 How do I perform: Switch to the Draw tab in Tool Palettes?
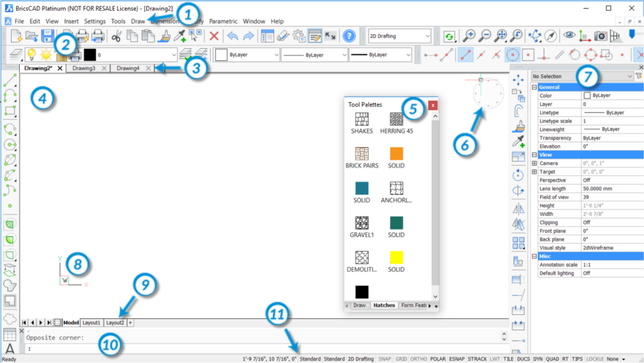(359, 306)
